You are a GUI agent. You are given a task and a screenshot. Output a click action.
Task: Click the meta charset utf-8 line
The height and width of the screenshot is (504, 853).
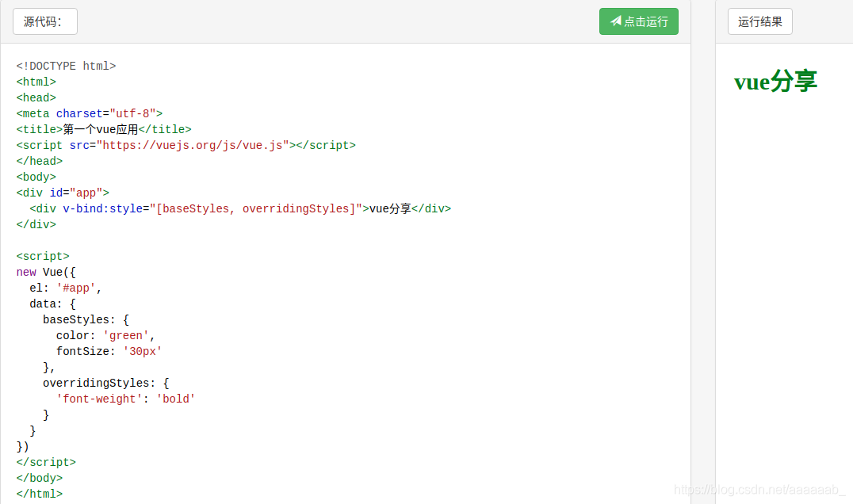point(89,113)
